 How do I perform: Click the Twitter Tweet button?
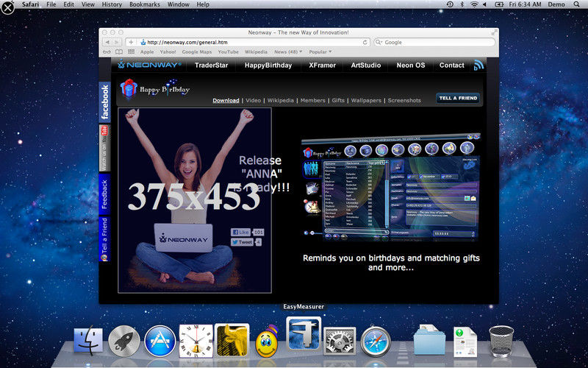click(x=242, y=242)
